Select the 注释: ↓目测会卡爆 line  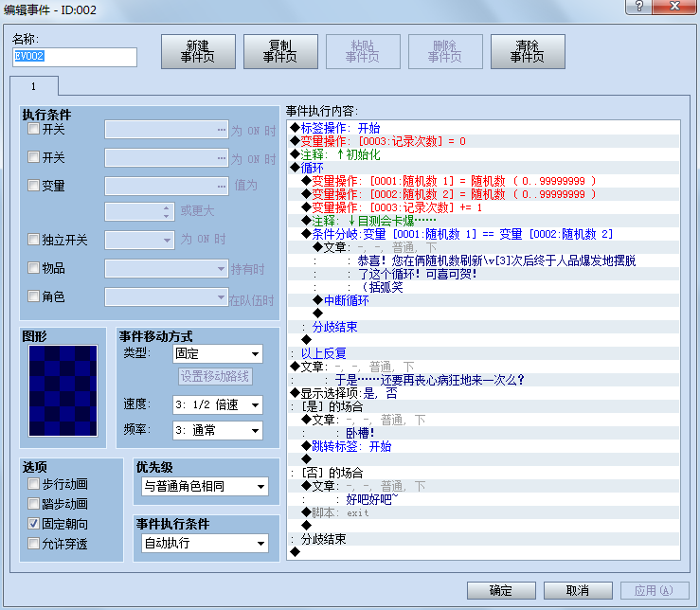coord(484,221)
